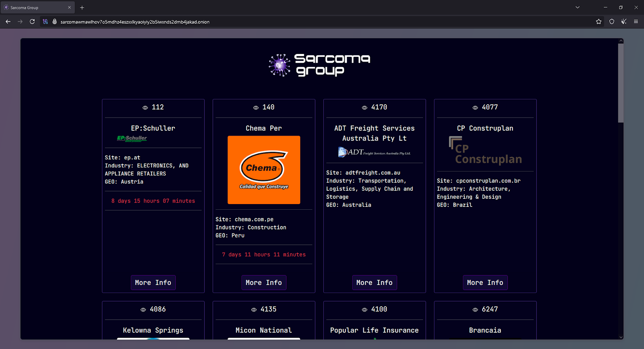Image resolution: width=644 pixels, height=349 pixels.
Task: Click the Popular Life Insurance title
Action: 374,330
